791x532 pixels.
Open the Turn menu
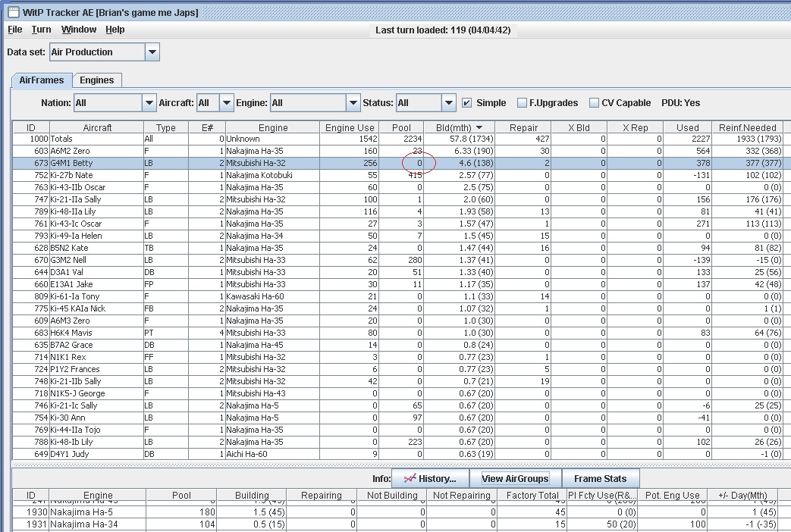(41, 30)
